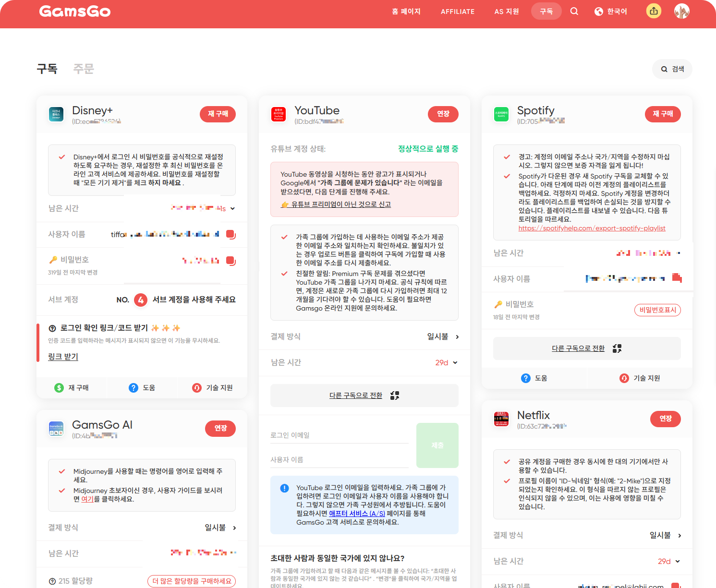Click the 검색 search button
The width and height of the screenshot is (716, 588).
tap(672, 69)
